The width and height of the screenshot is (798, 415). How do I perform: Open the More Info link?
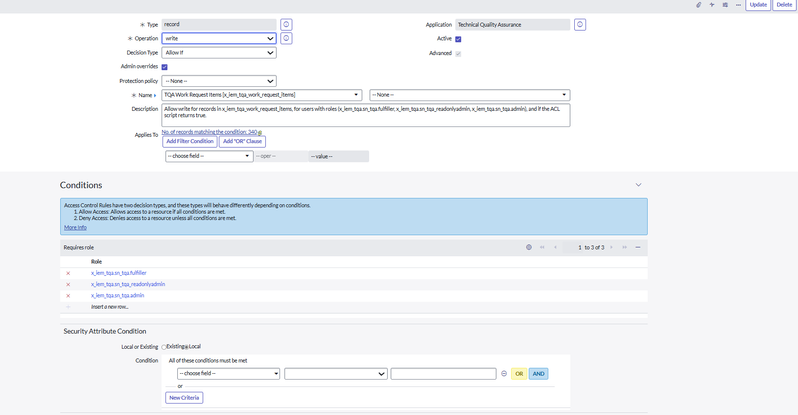[x=75, y=228]
